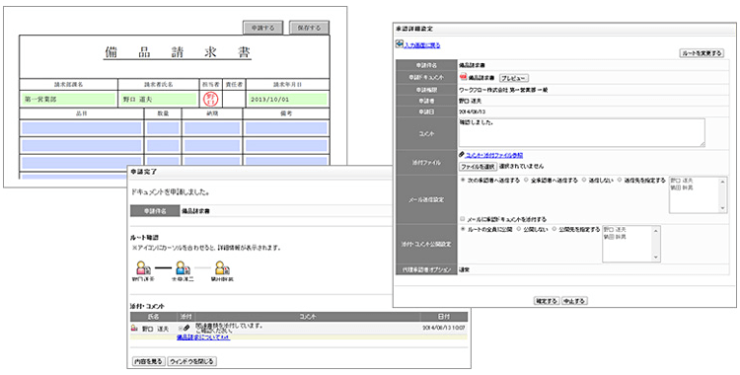
Task: Click up arrow of mail recipient list
Action: pyautogui.click(x=723, y=182)
